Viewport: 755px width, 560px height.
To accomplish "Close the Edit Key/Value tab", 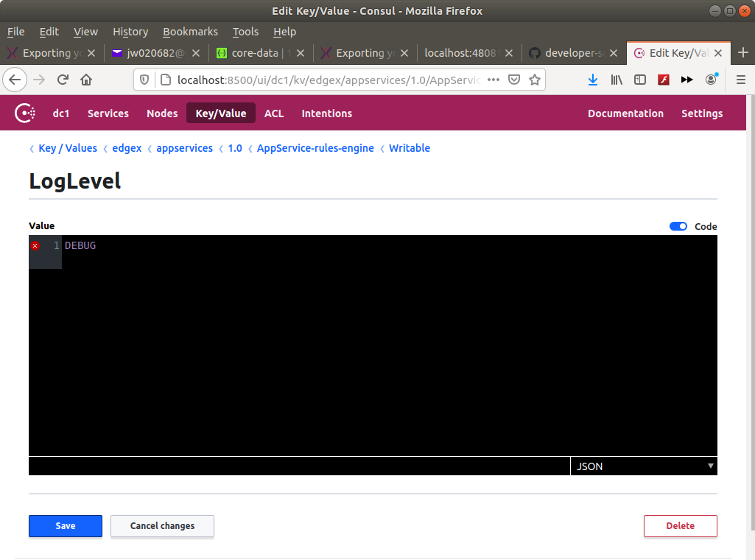I will (x=718, y=53).
